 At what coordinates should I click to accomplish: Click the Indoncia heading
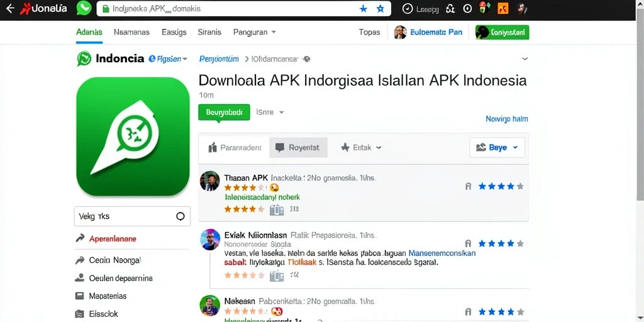pyautogui.click(x=119, y=58)
